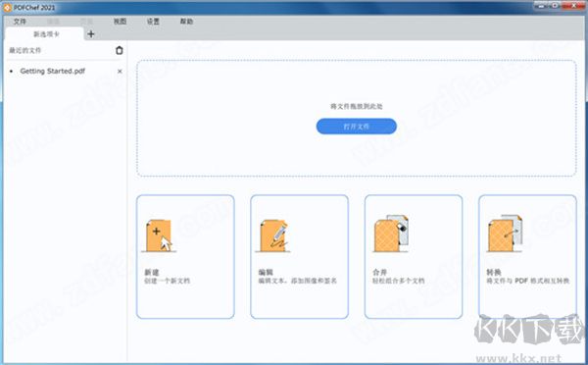This screenshot has width=588, height=365.
Task: Click the blue 打开文件 button
Action: coord(357,127)
